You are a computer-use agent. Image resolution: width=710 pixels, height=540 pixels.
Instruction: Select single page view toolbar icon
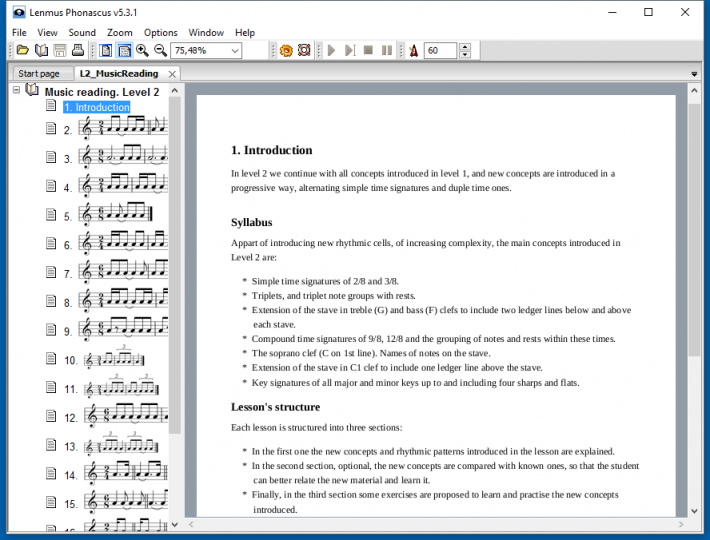[106, 50]
